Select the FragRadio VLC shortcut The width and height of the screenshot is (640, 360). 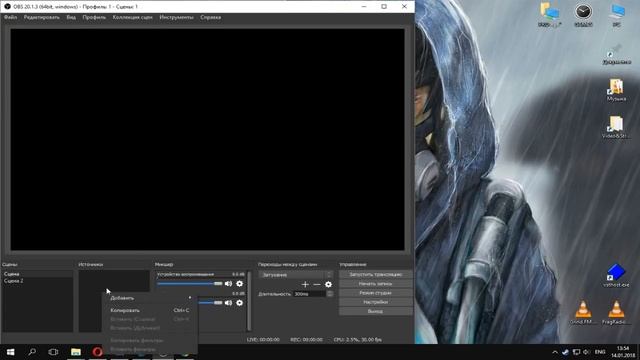click(616, 313)
